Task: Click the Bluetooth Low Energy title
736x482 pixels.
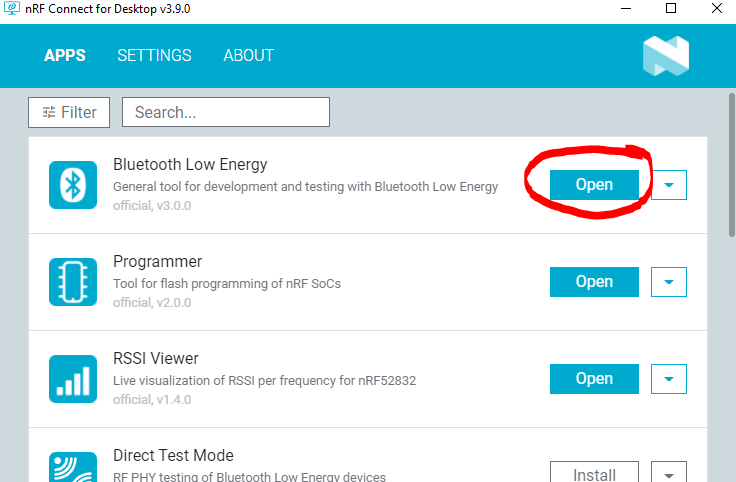Action: click(x=190, y=164)
